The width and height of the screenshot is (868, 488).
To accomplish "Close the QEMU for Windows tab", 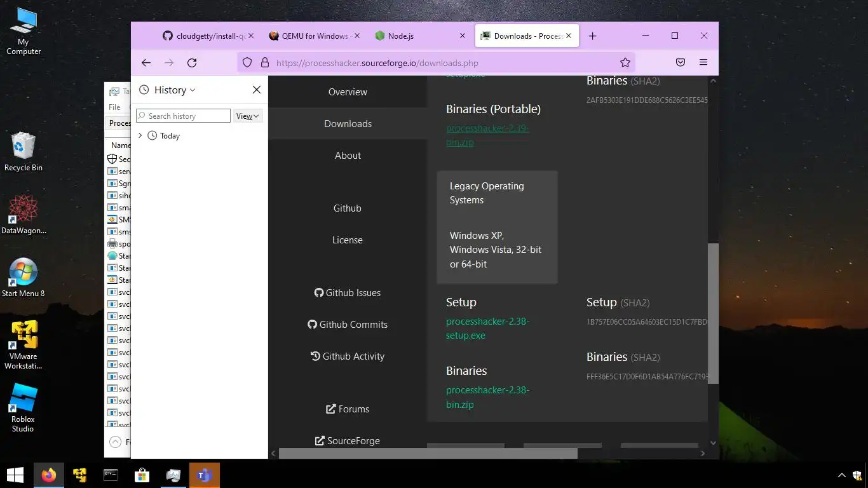I will [x=357, y=36].
